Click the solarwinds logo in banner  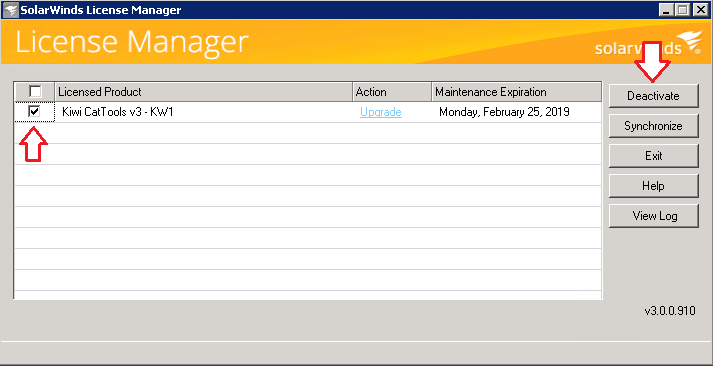(x=648, y=44)
